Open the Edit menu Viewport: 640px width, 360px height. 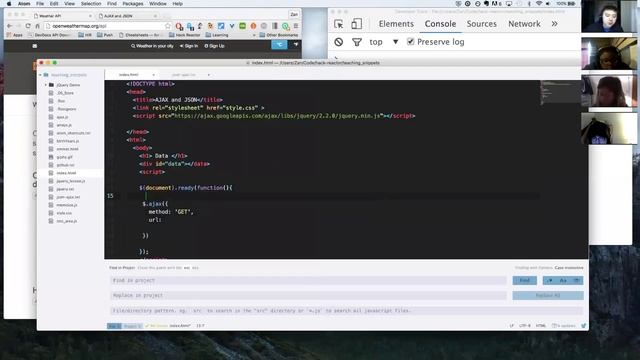tap(54, 4)
